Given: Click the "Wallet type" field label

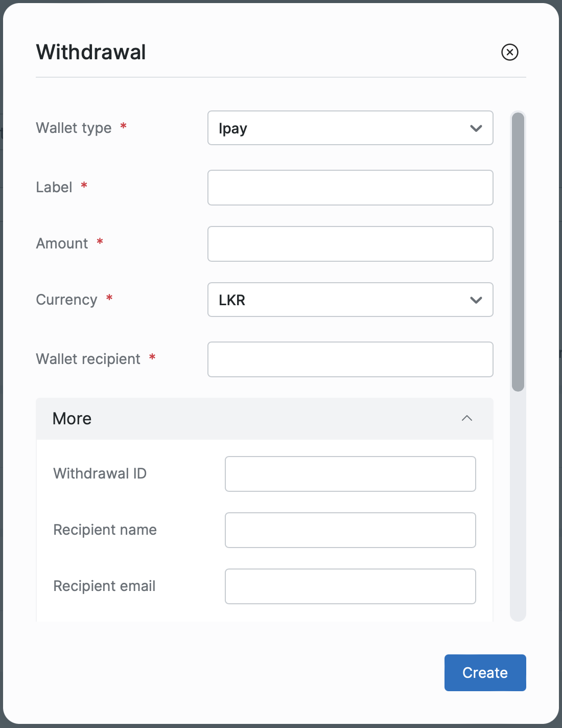Looking at the screenshot, I should point(74,128).
